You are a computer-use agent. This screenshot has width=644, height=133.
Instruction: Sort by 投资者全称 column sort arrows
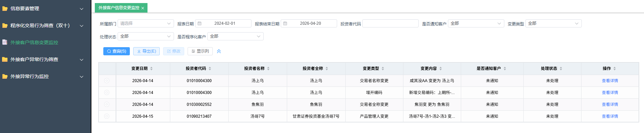click(x=327, y=69)
